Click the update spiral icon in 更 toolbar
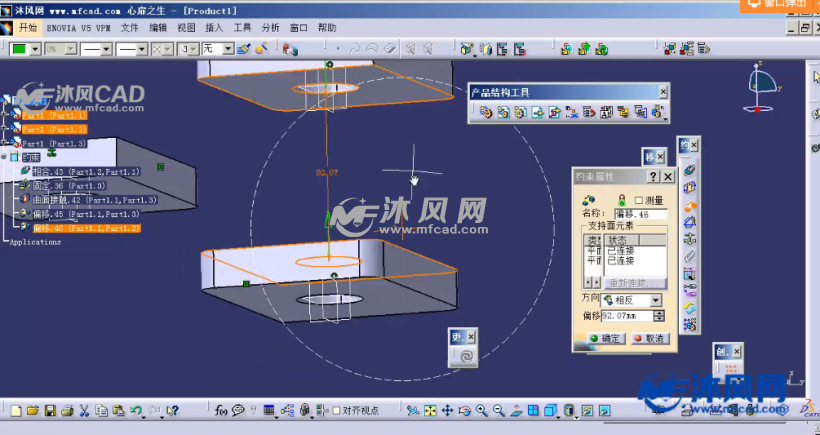 click(x=466, y=356)
